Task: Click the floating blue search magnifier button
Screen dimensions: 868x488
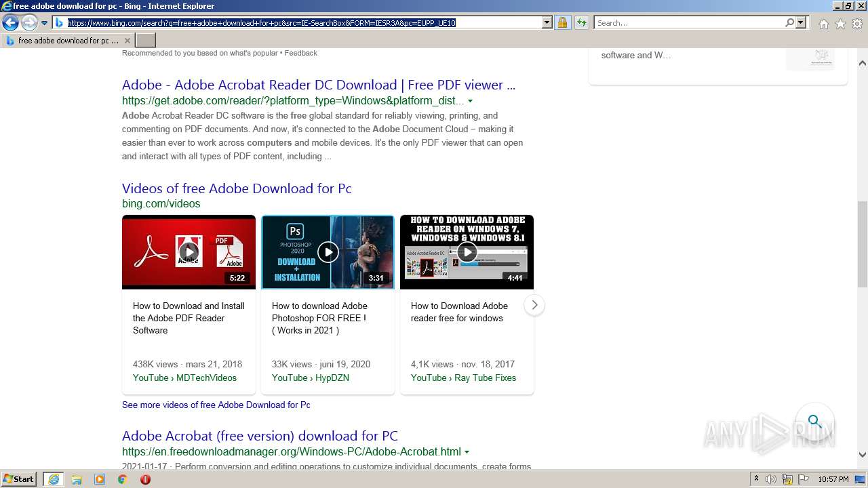Action: coord(815,422)
